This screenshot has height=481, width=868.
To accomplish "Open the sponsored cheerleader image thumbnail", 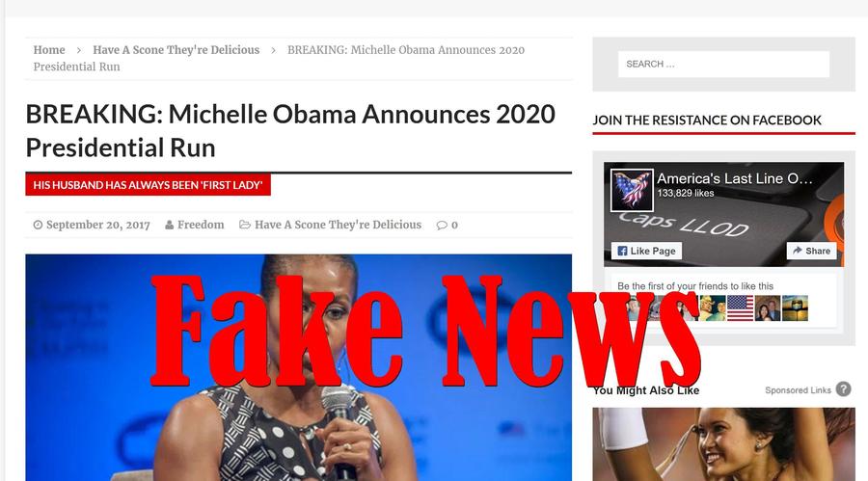I will [x=723, y=444].
